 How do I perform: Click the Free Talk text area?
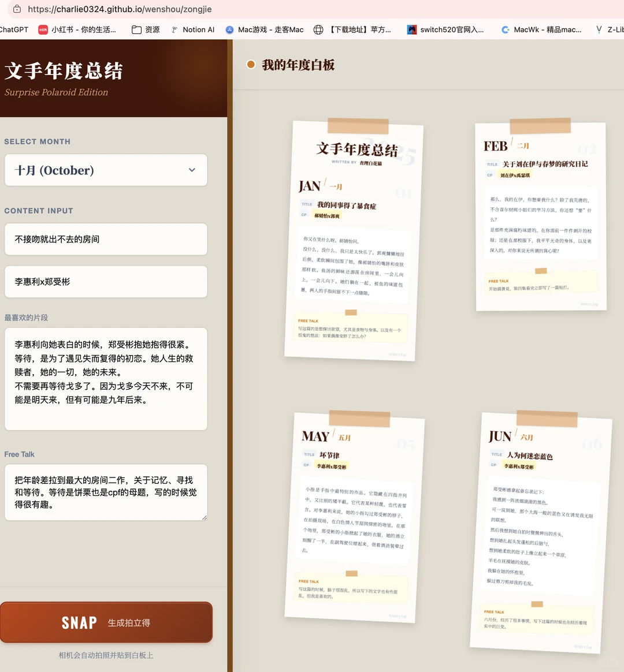tap(106, 492)
